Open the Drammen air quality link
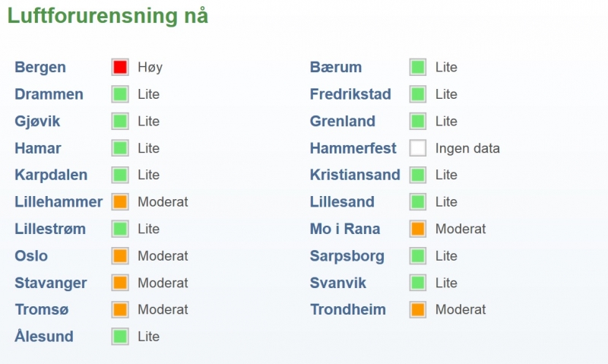Screen dimensions: 608x364 (x=49, y=94)
